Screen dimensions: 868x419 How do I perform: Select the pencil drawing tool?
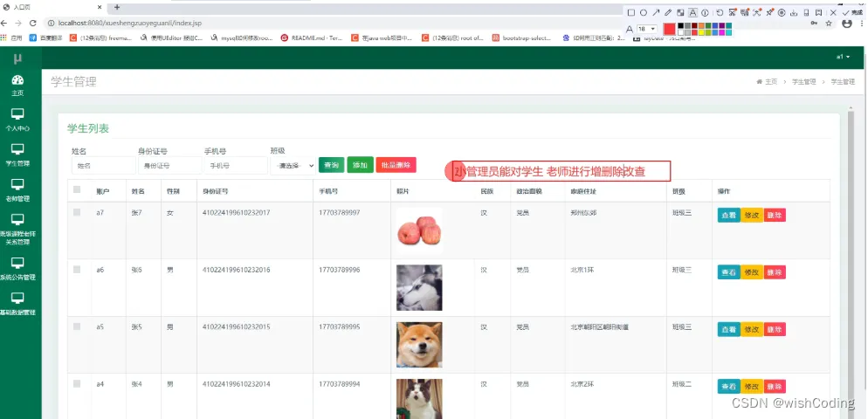(668, 13)
